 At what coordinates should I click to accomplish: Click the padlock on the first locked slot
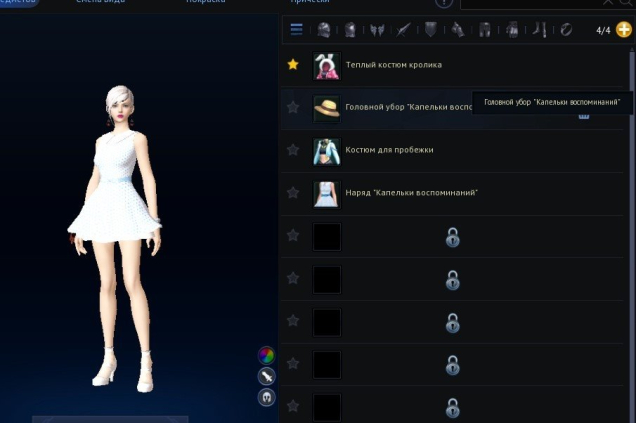[x=453, y=237]
